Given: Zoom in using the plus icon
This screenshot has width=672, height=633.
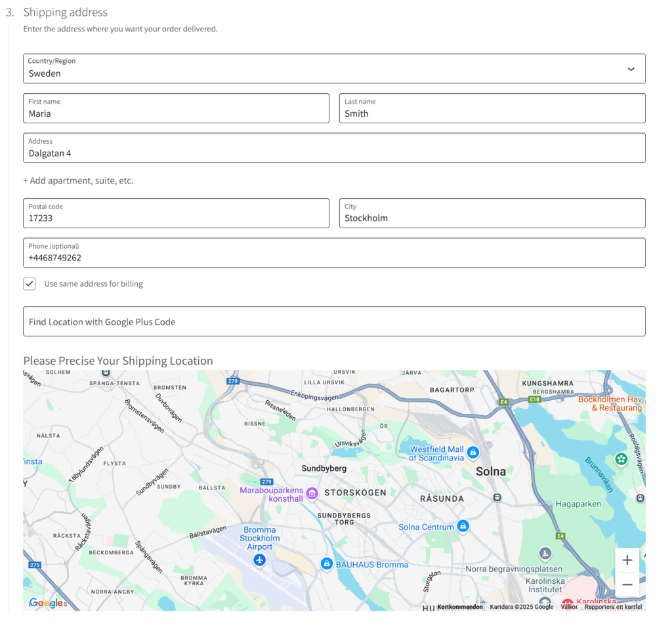Looking at the screenshot, I should point(627,560).
